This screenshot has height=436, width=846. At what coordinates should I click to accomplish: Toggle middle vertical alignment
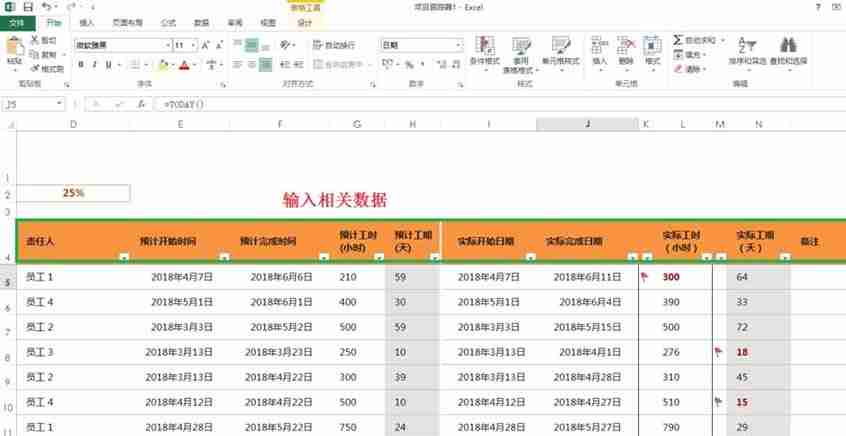[x=251, y=45]
